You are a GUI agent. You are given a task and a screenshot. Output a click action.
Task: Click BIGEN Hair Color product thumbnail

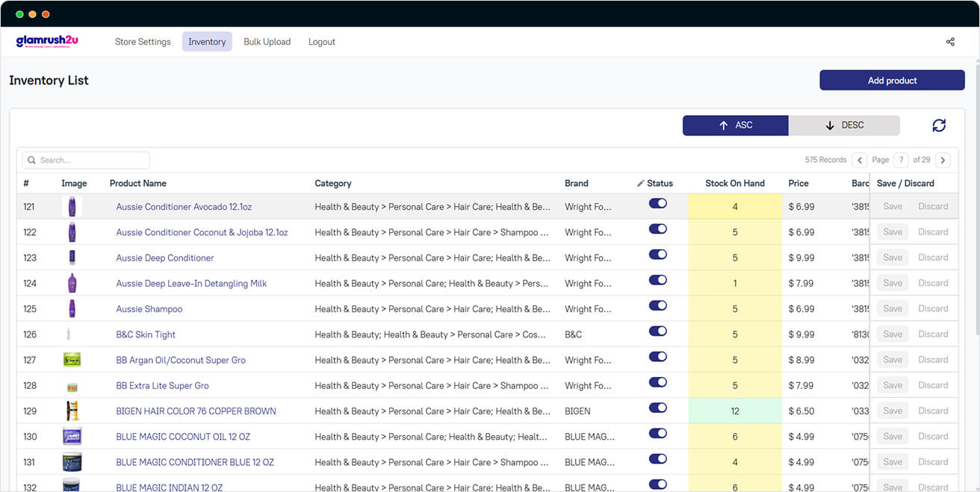(x=72, y=411)
